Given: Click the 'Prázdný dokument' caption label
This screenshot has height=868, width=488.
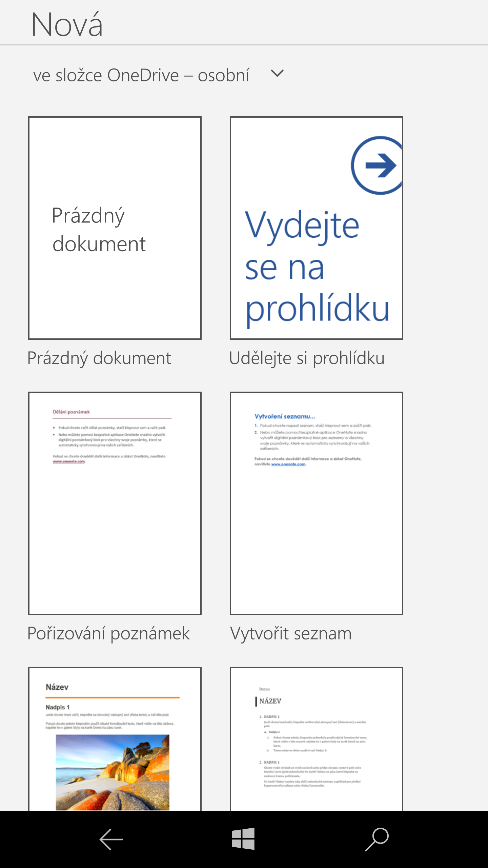Looking at the screenshot, I should [99, 358].
